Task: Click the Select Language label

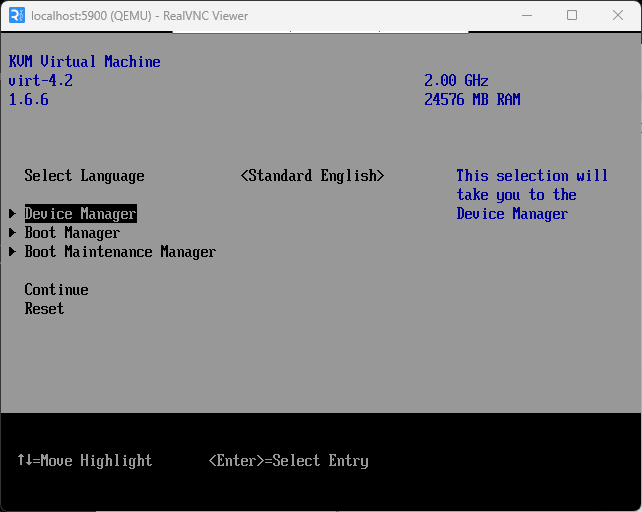Action: (84, 176)
